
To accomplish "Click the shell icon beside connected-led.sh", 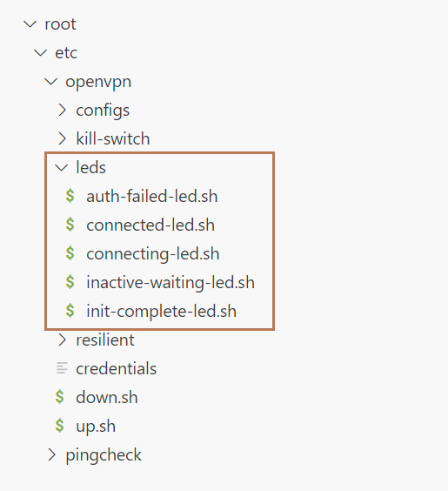I will pos(70,225).
